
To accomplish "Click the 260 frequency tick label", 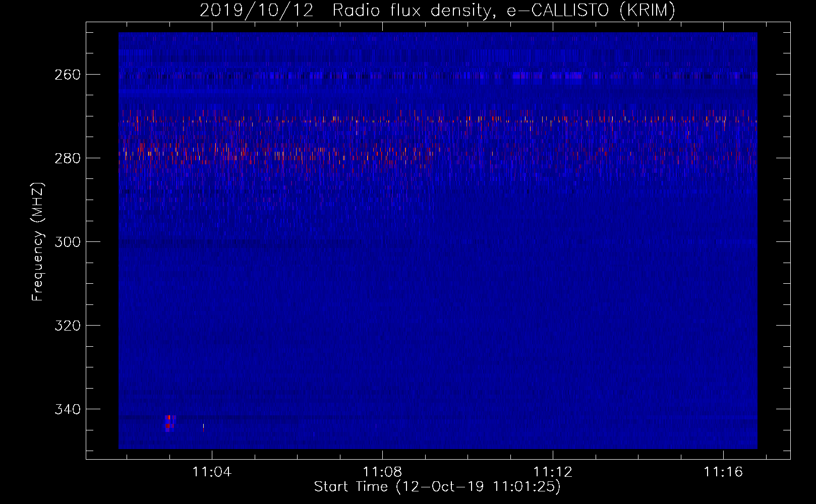I will click(x=68, y=75).
